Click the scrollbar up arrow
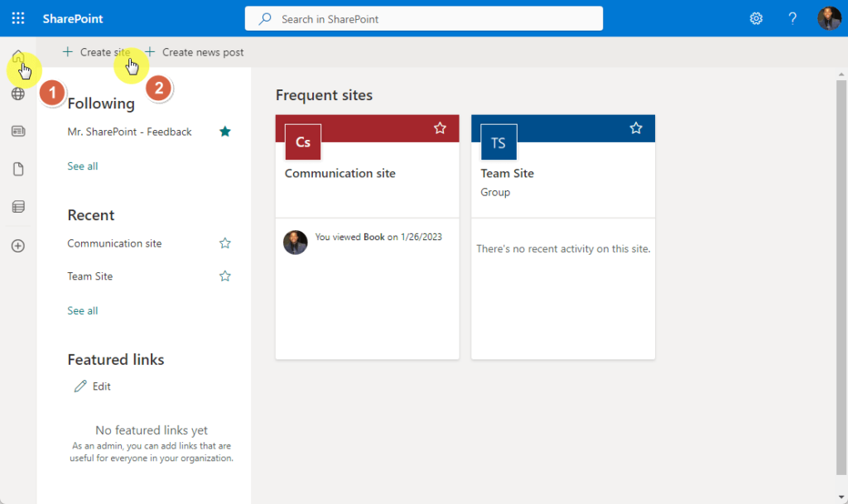Image resolution: width=848 pixels, height=504 pixels. click(x=841, y=74)
